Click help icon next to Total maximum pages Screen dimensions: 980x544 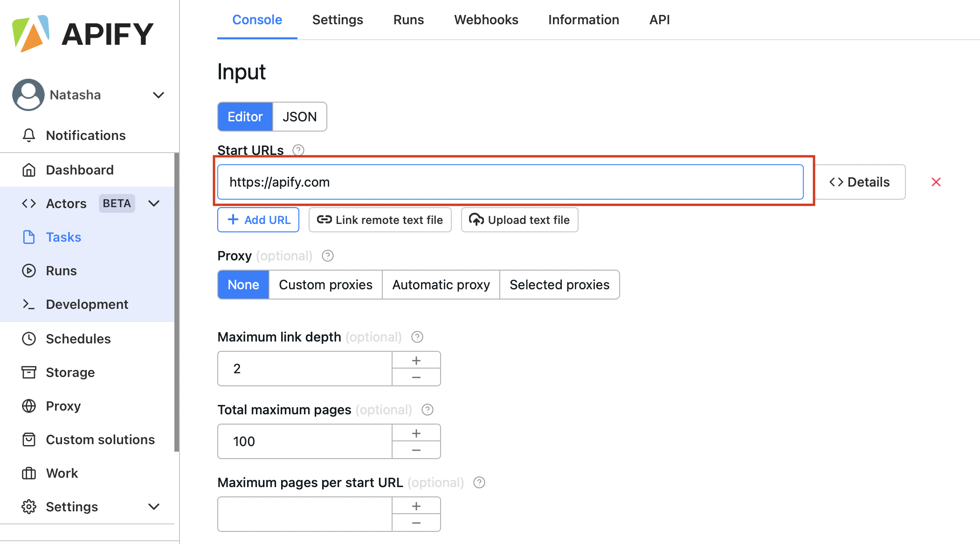pos(427,410)
